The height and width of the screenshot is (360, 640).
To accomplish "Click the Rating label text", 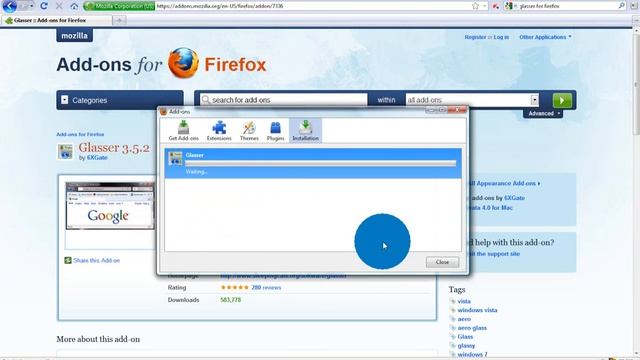I will pos(177,287).
